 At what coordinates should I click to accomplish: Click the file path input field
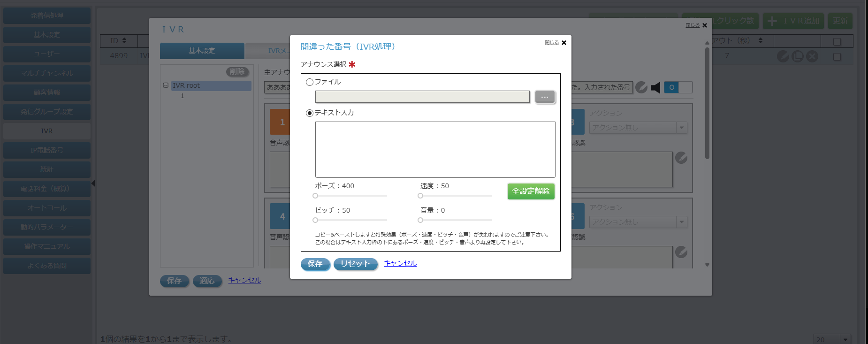tap(422, 97)
